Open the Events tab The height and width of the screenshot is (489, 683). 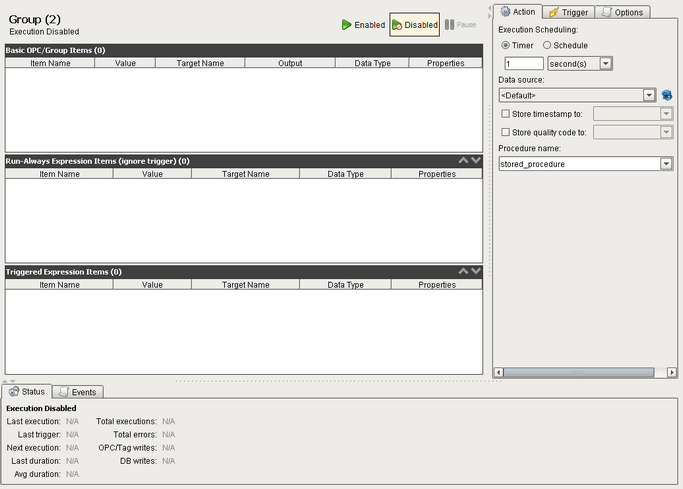coord(78,392)
